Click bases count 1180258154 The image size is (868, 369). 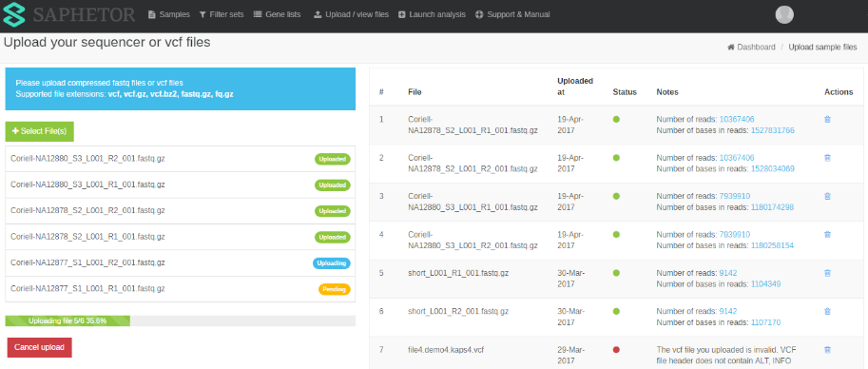point(772,245)
